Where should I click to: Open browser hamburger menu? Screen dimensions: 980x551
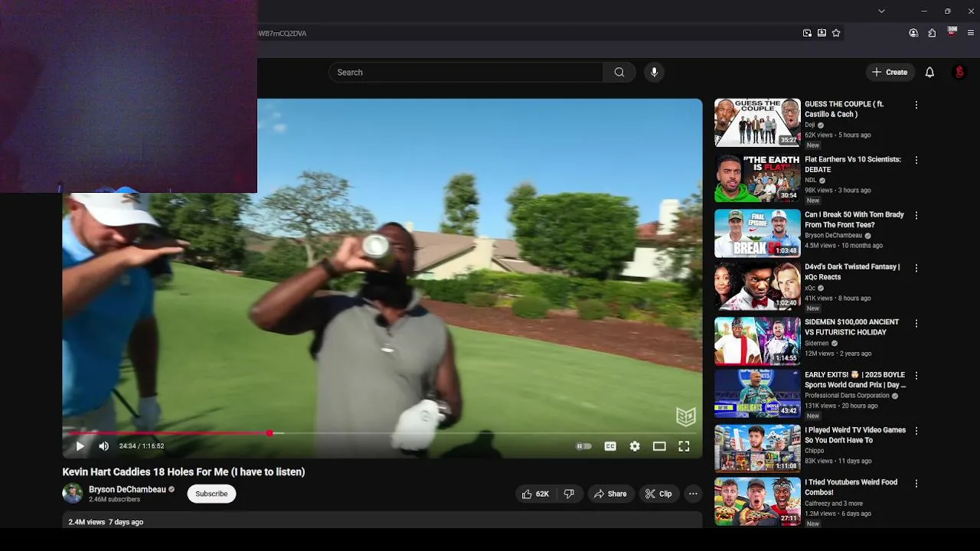coord(971,33)
